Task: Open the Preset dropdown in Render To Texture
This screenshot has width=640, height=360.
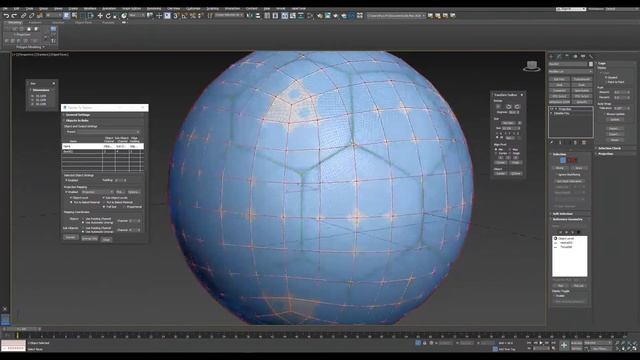Action: (108, 132)
